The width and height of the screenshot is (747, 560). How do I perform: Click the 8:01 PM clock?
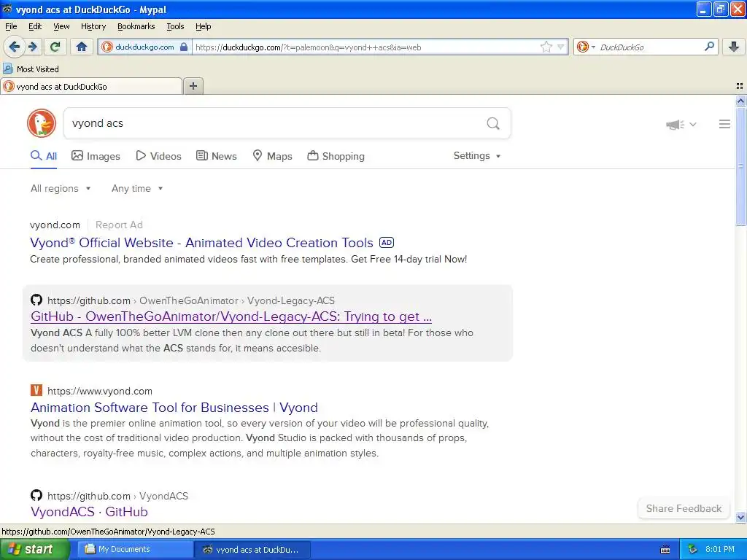point(720,550)
